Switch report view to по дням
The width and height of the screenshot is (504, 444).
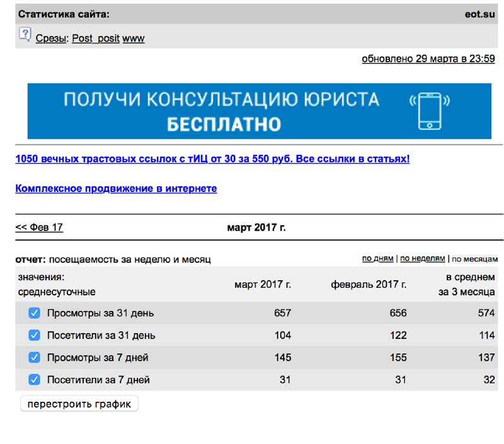click(x=377, y=259)
